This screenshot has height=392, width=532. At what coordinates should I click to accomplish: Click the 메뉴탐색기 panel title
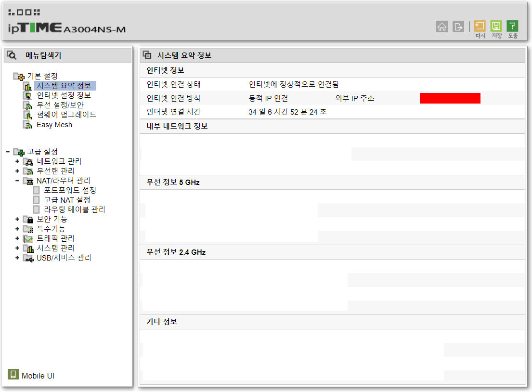(43, 55)
